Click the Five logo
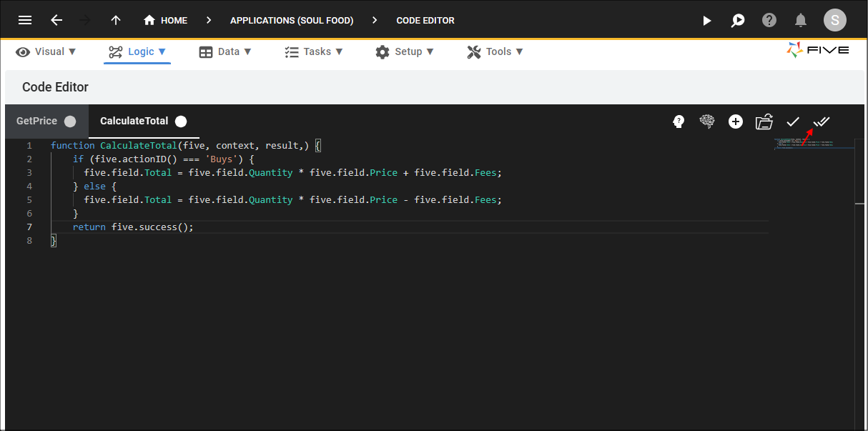Screen dimensions: 868x431 point(818,50)
